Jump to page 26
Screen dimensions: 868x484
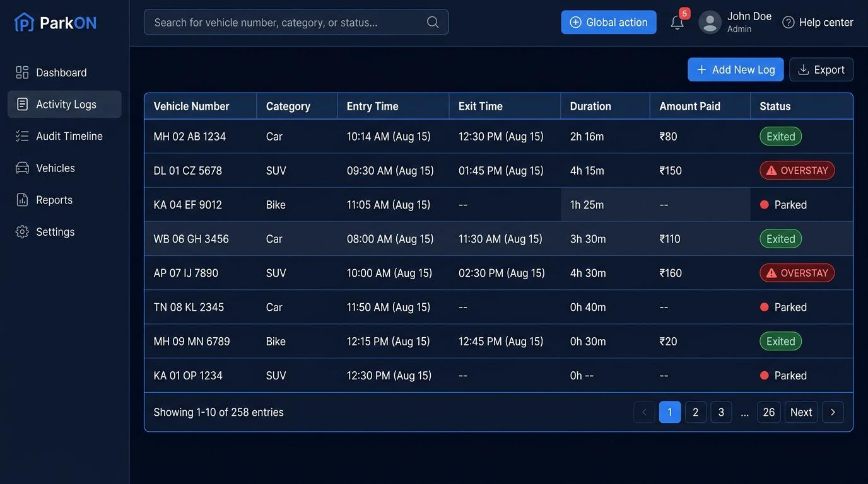[x=769, y=412]
